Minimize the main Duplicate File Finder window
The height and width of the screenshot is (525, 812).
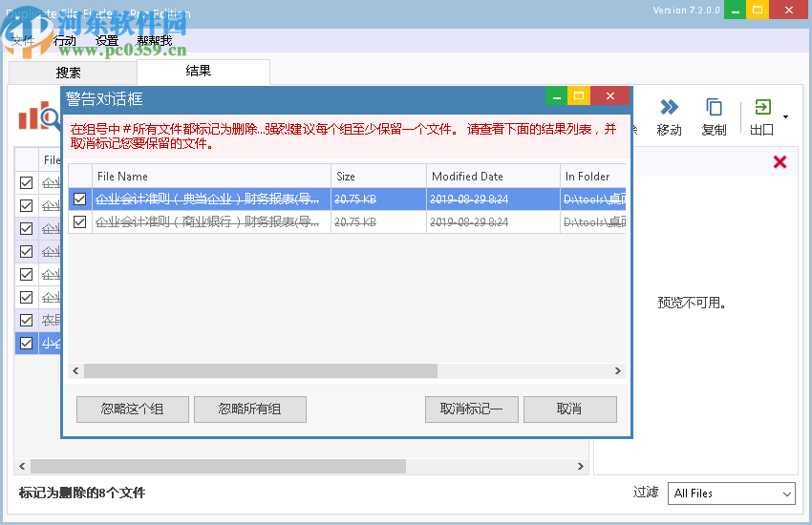click(735, 10)
